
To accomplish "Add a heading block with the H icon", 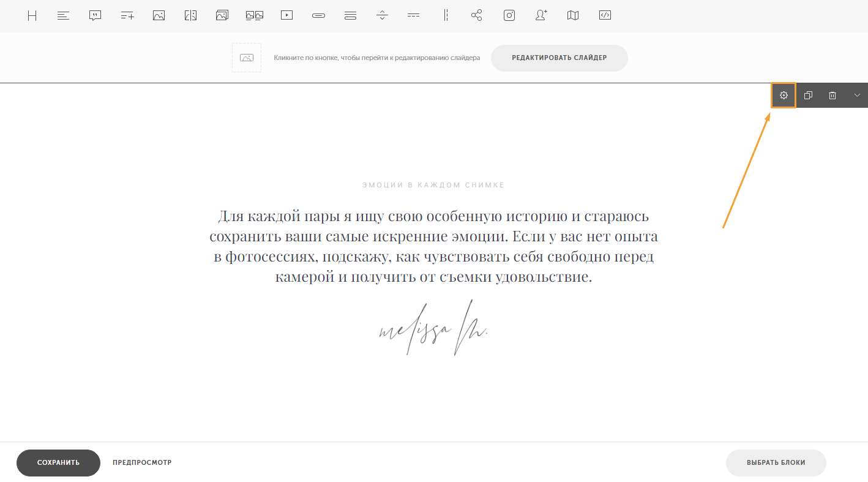I will coord(32,16).
